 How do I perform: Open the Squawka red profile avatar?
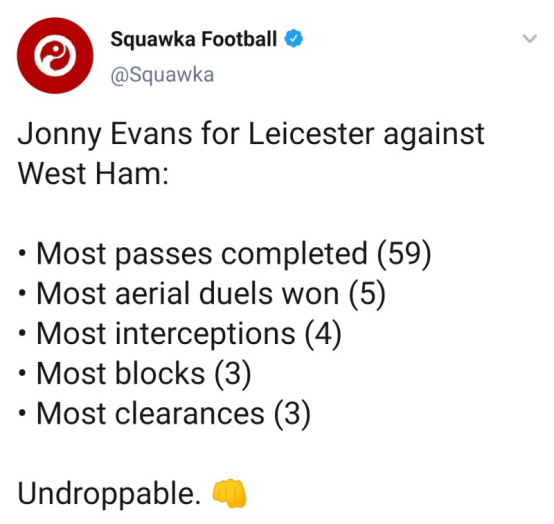[55, 55]
